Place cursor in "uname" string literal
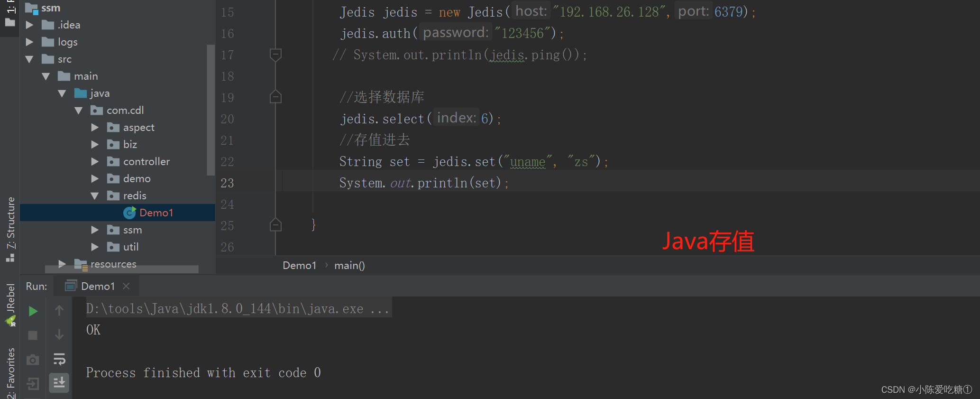 click(528, 162)
